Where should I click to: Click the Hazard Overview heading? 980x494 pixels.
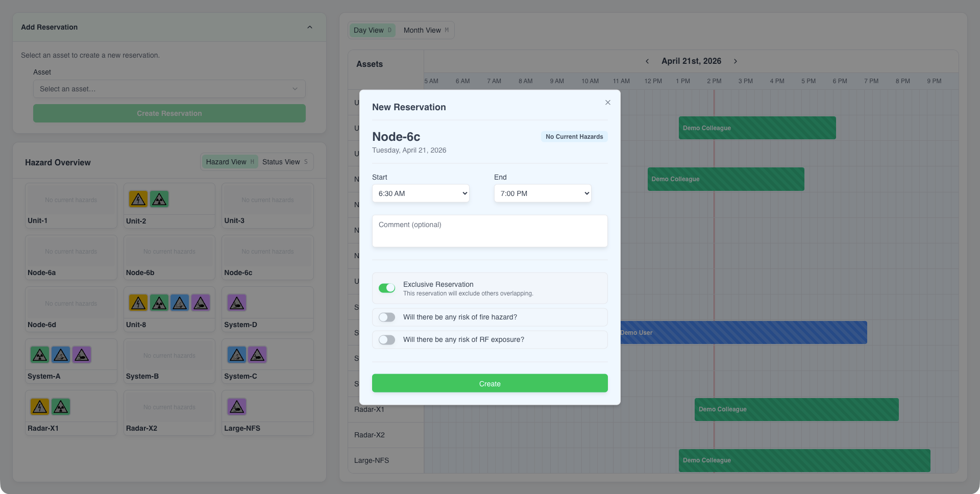pos(58,162)
